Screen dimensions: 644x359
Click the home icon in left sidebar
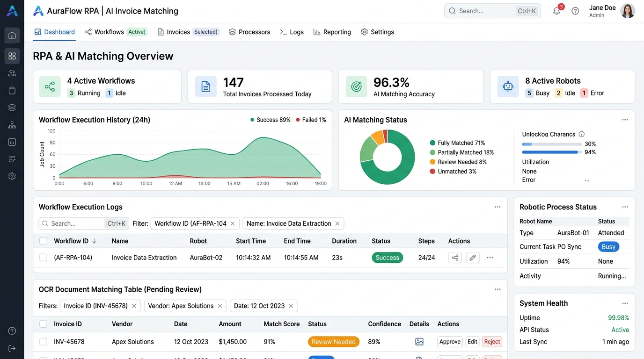(12, 35)
